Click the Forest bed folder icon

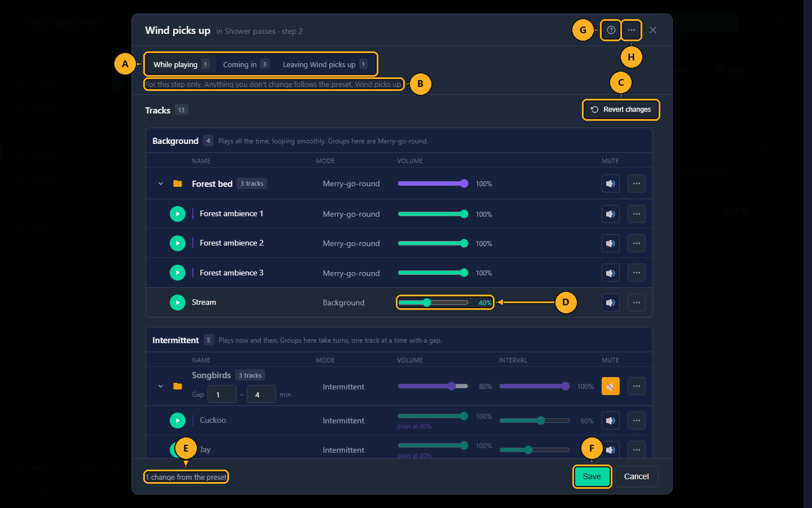pos(178,183)
